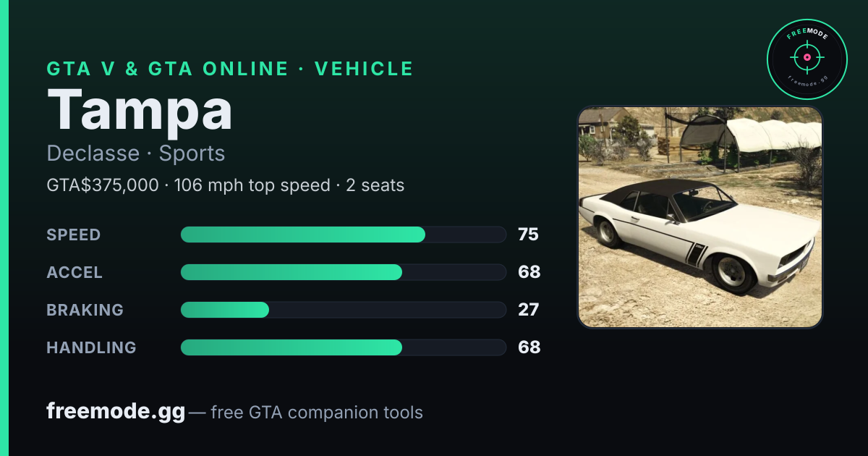The height and width of the screenshot is (456, 868).
Task: Click the ACCEL stat progress bar
Action: tap(343, 272)
